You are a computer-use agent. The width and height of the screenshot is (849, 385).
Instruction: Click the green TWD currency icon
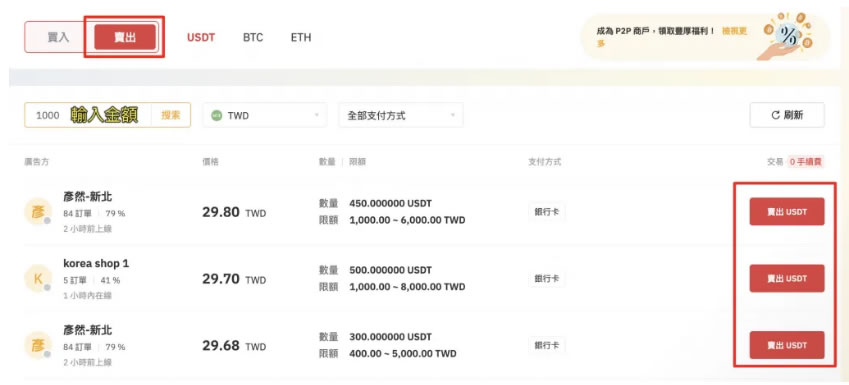point(217,115)
